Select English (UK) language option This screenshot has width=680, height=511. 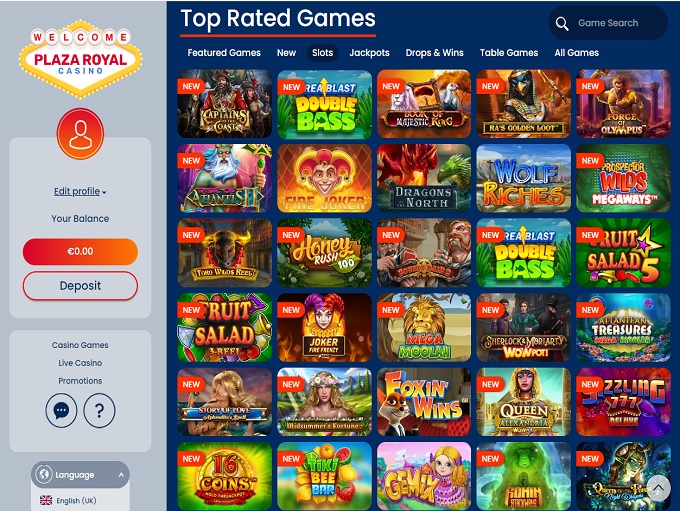(69, 500)
